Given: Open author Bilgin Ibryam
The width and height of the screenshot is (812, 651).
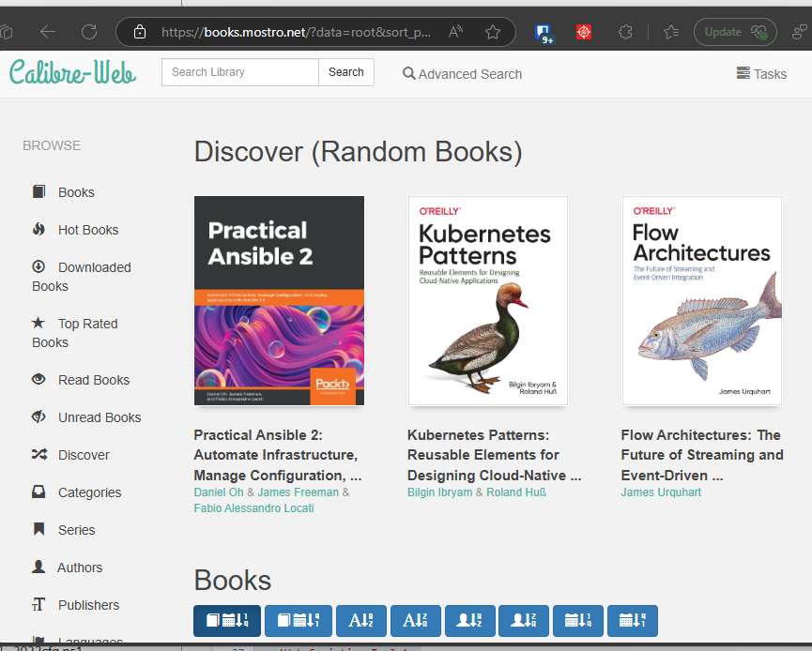Looking at the screenshot, I should click(x=439, y=492).
